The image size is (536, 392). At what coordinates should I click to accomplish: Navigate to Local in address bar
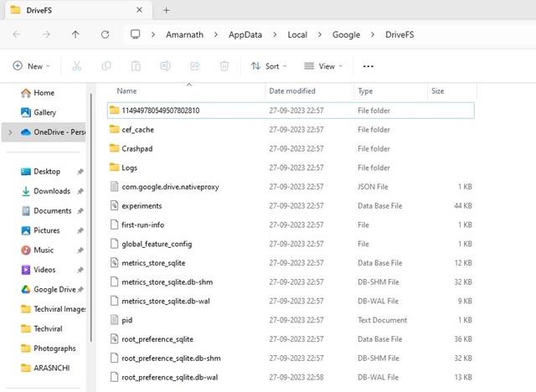pyautogui.click(x=297, y=34)
